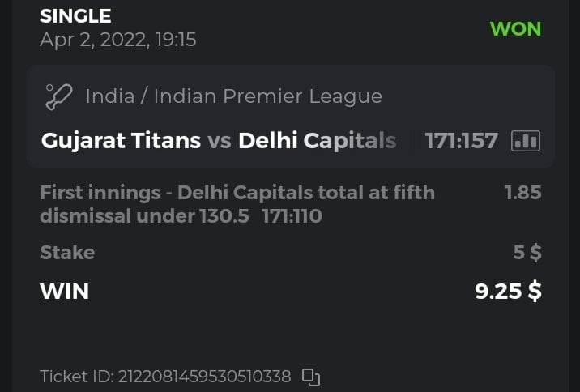Copy the ticket ID using copy icon
Screen dimensions: 580x392
coord(311,377)
